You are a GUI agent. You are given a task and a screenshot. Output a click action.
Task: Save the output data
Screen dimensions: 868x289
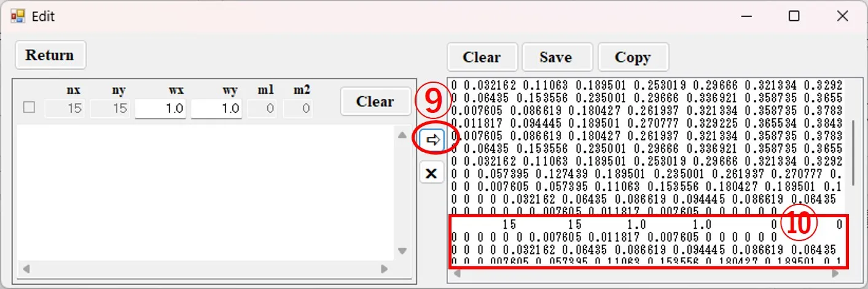557,57
